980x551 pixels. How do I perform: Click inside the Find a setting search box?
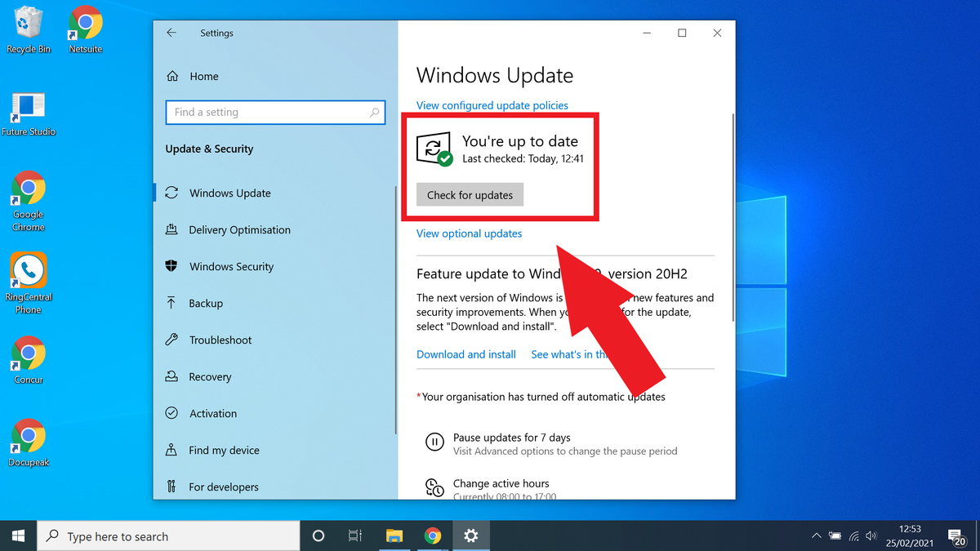[x=275, y=112]
